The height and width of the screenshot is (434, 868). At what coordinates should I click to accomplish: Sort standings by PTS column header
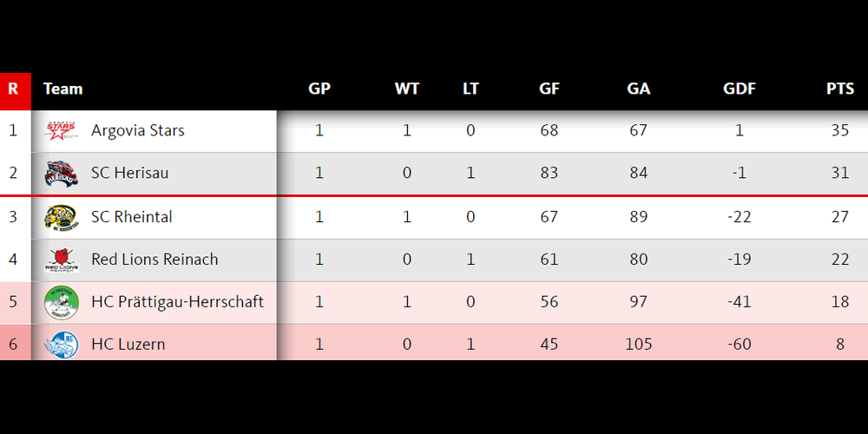840,89
